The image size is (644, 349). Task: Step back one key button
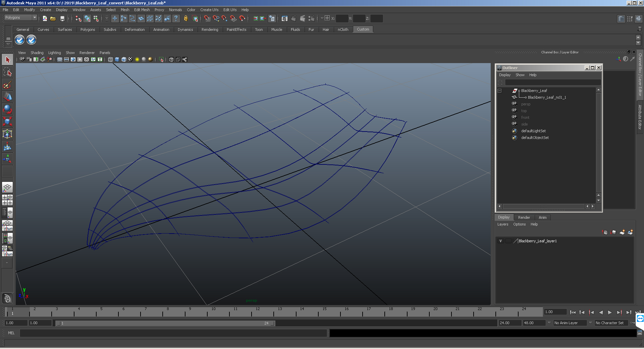tap(591, 312)
